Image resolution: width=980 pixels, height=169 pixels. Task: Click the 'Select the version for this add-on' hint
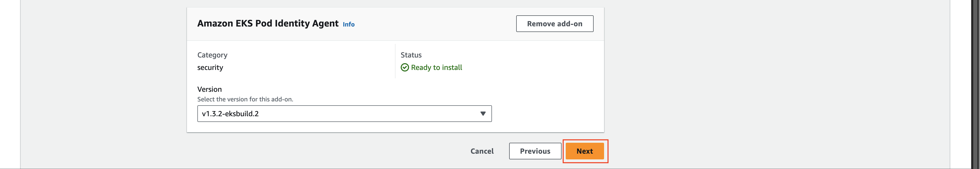tap(245, 99)
